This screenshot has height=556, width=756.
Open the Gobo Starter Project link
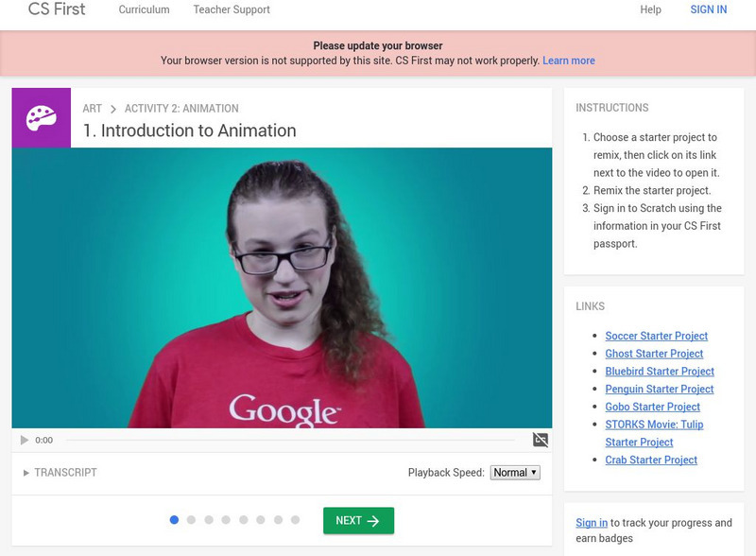(x=652, y=407)
